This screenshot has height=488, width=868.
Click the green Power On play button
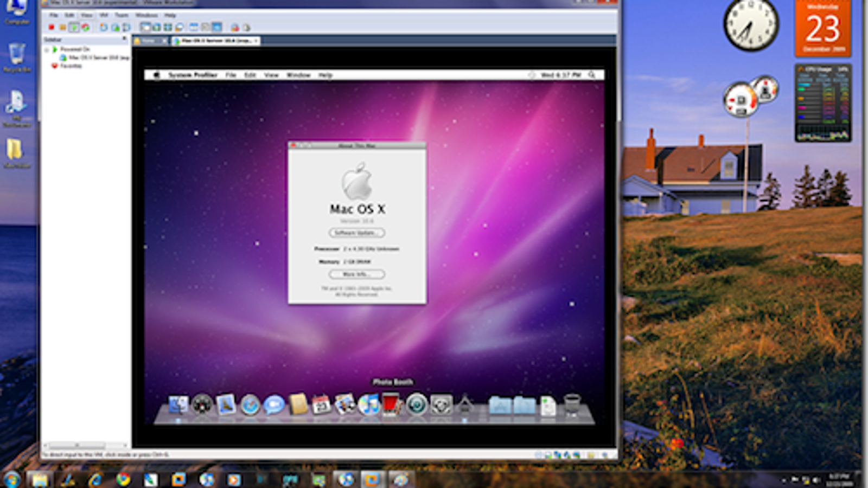[74, 27]
